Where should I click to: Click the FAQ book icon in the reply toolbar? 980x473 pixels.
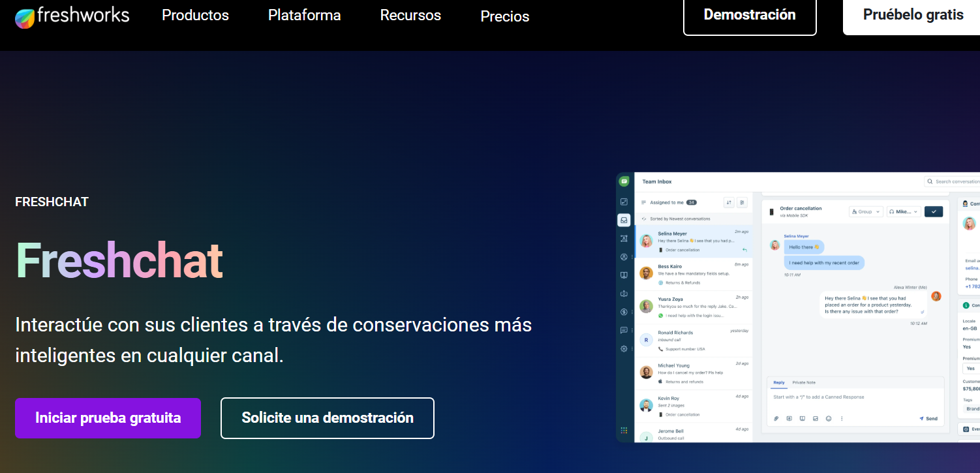(803, 418)
